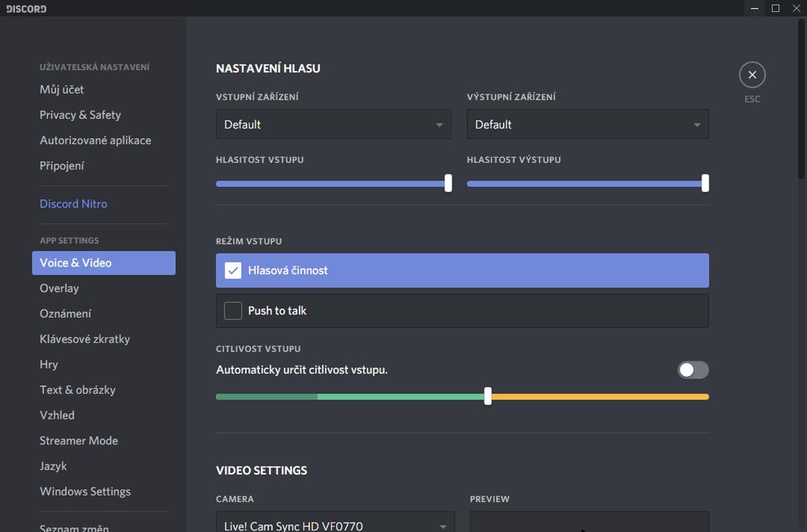
Task: Click the Režim vstupu label
Action: [248, 241]
